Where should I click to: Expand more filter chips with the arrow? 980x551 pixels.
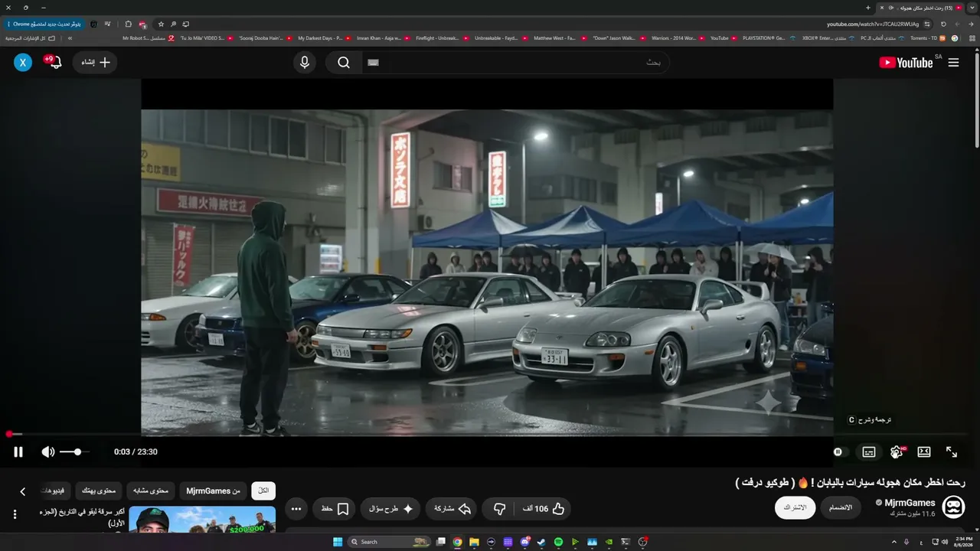23,491
